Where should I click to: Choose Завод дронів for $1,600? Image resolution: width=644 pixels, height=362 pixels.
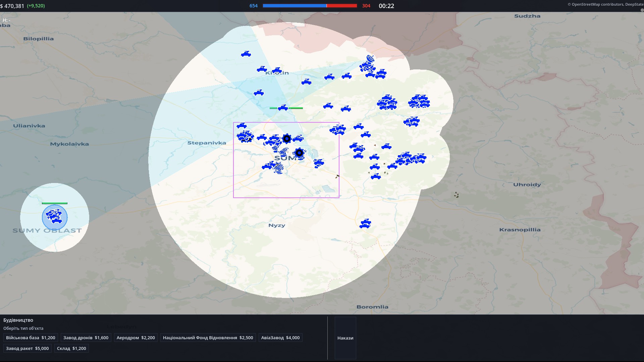pyautogui.click(x=86, y=338)
